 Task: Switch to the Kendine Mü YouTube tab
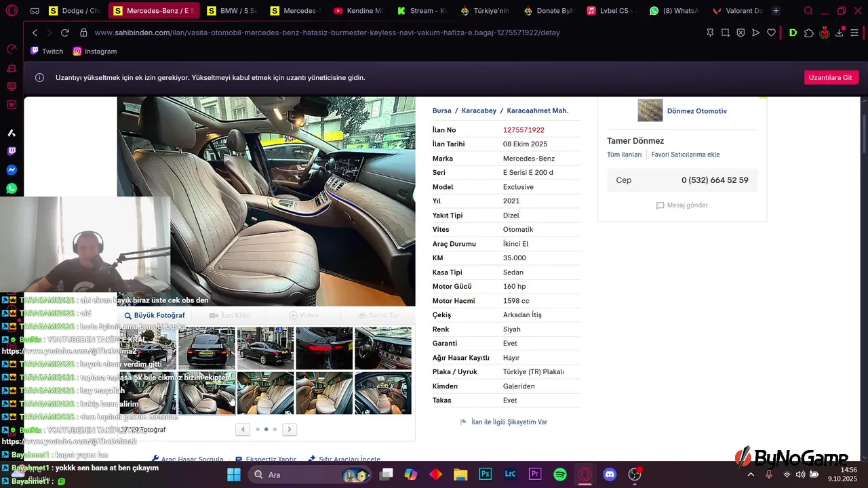359,11
